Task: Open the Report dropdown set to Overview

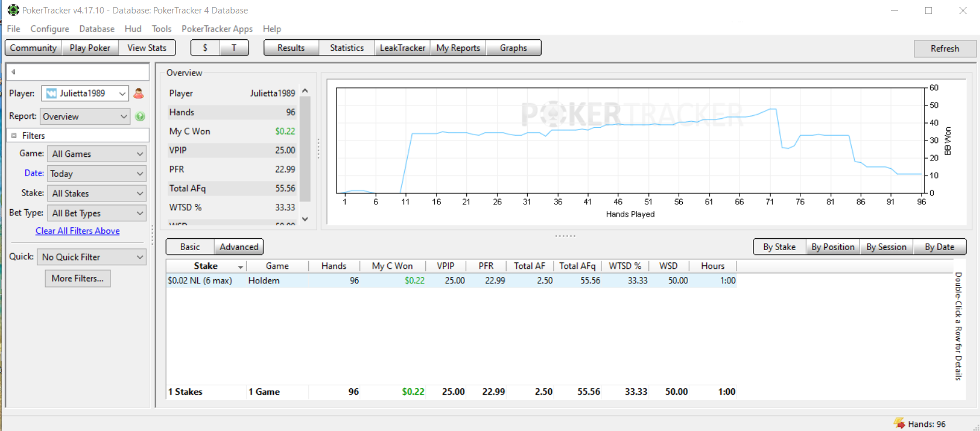Action: click(x=85, y=117)
